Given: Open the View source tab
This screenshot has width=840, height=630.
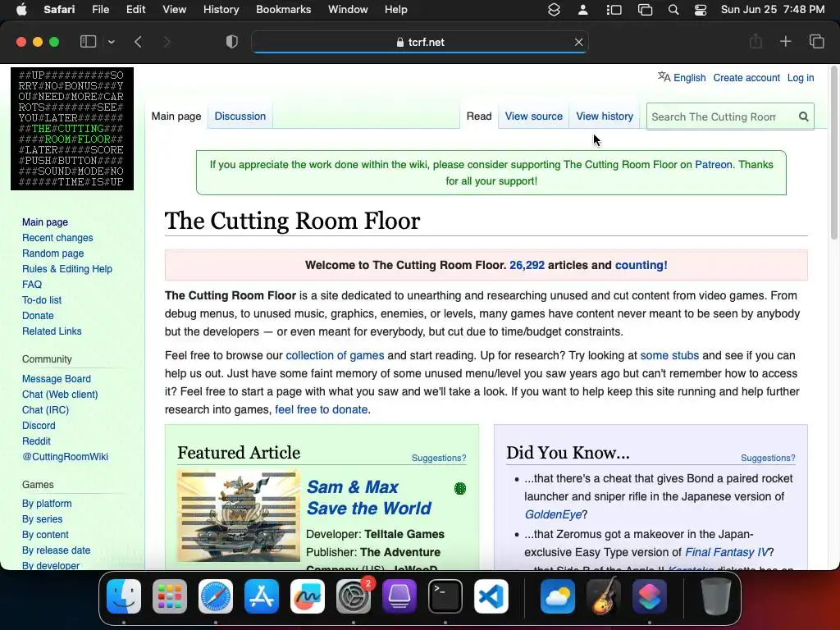Looking at the screenshot, I should point(533,116).
